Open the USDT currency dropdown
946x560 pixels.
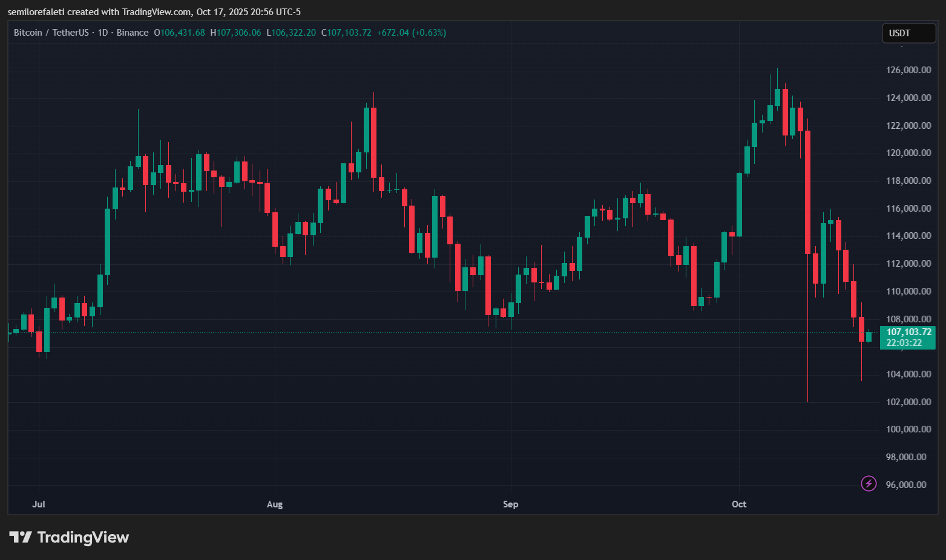pos(908,33)
